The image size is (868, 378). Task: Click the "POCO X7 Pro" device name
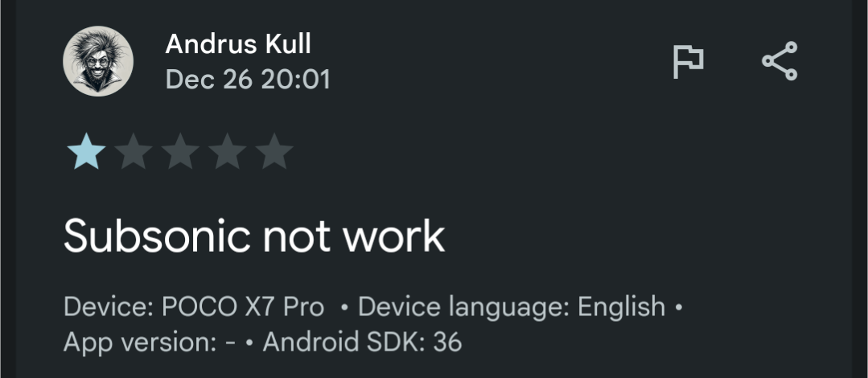(x=243, y=306)
